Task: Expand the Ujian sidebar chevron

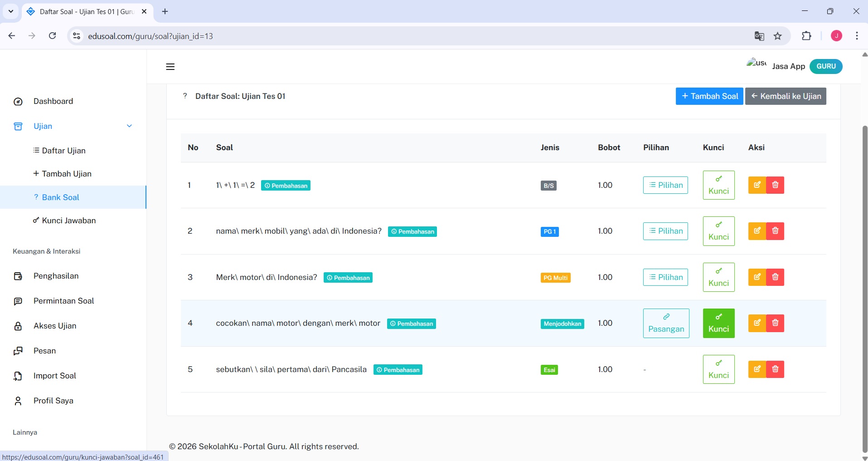Action: click(129, 126)
